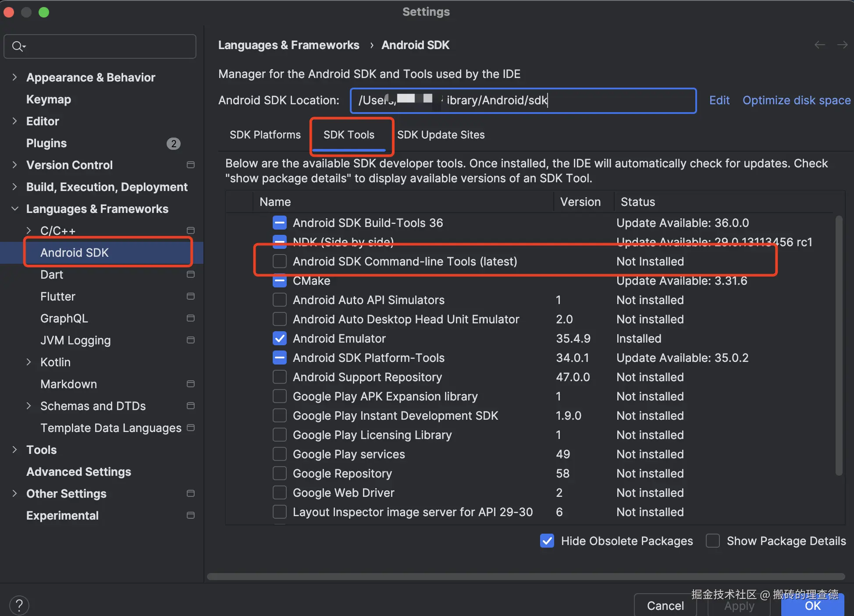The image size is (854, 616).
Task: Check Android SDK Command-line Tools (latest)
Action: (280, 261)
